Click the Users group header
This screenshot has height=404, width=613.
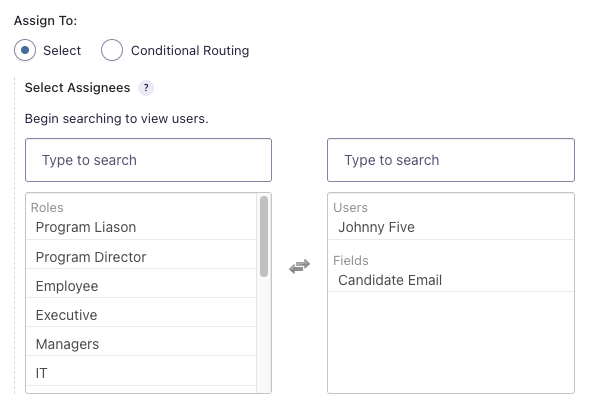coord(349,208)
